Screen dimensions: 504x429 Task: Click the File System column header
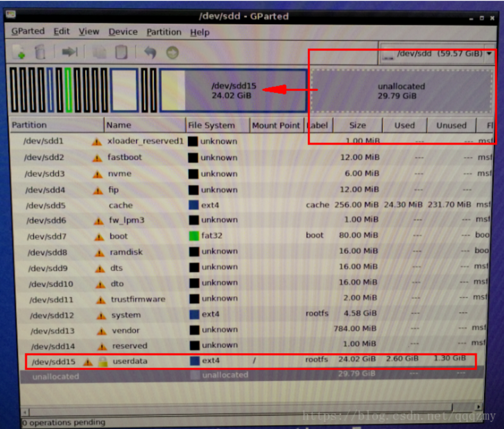pos(218,125)
